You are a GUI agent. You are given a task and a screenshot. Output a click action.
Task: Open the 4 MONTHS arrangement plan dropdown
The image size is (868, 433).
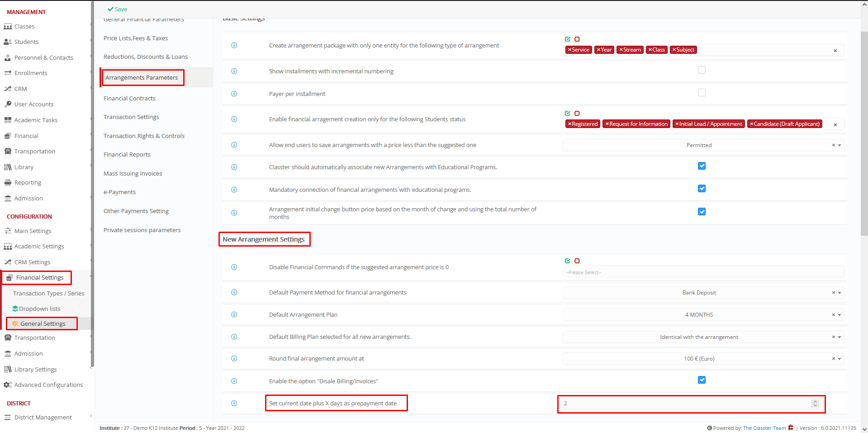703,315
